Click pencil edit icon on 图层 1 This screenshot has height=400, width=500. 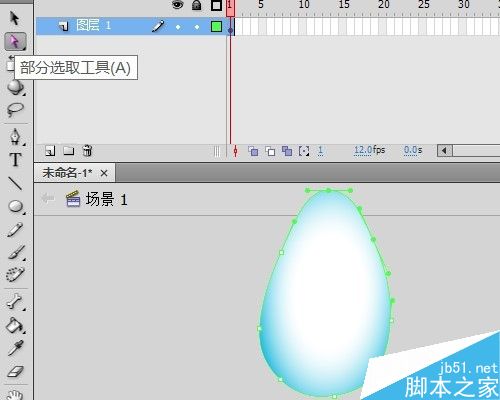coord(158,26)
